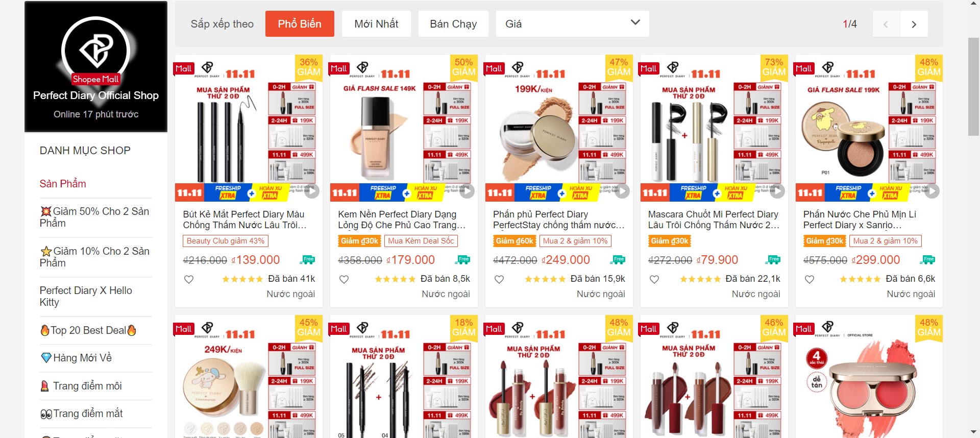Viewport: 980px width, 438px height.
Task: Open Trang điểm môi lipstick category
Action: coord(81,386)
